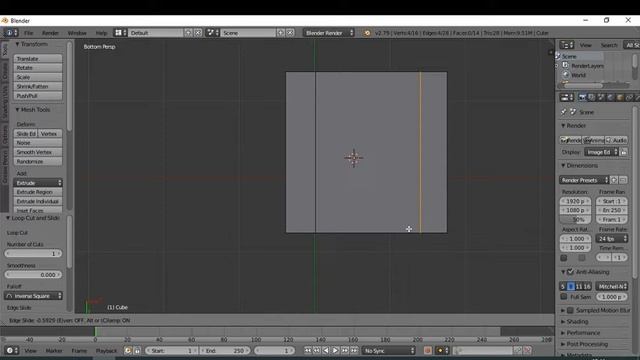This screenshot has height=360, width=640.
Task: Open the Mitchell-Netravali filter dropdown
Action: click(x=611, y=287)
